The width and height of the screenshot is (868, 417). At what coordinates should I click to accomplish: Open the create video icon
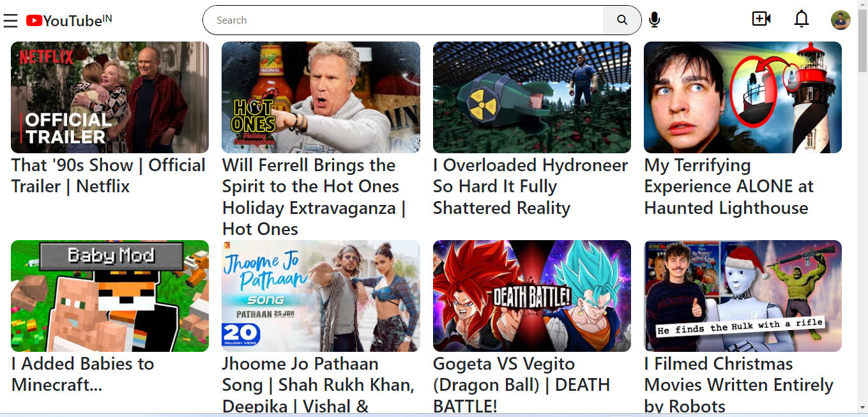[x=761, y=19]
